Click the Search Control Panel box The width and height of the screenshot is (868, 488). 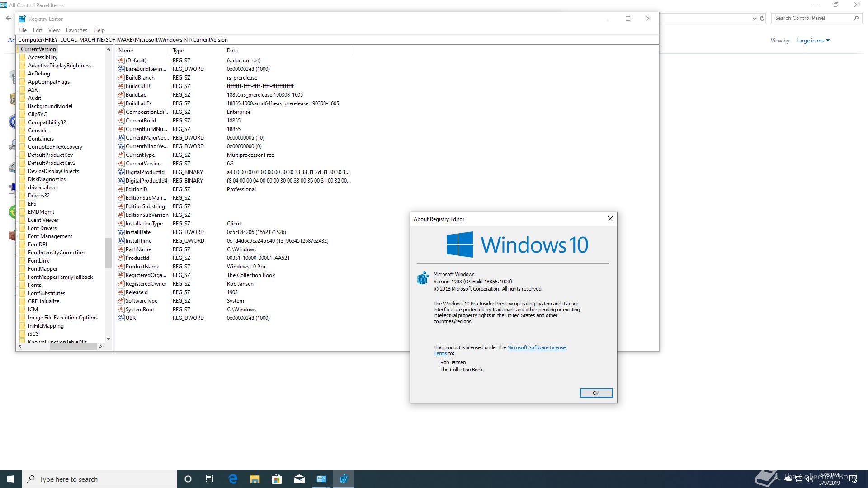pos(816,18)
